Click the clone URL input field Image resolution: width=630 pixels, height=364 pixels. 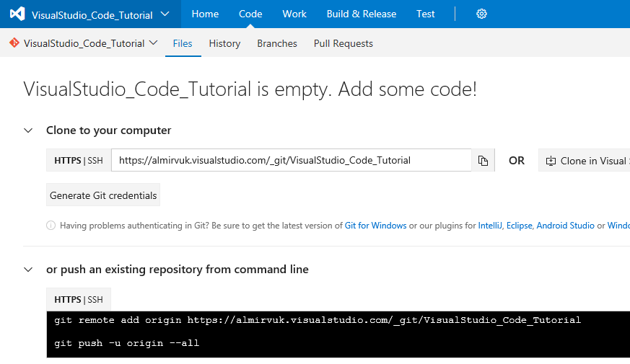[x=292, y=160]
